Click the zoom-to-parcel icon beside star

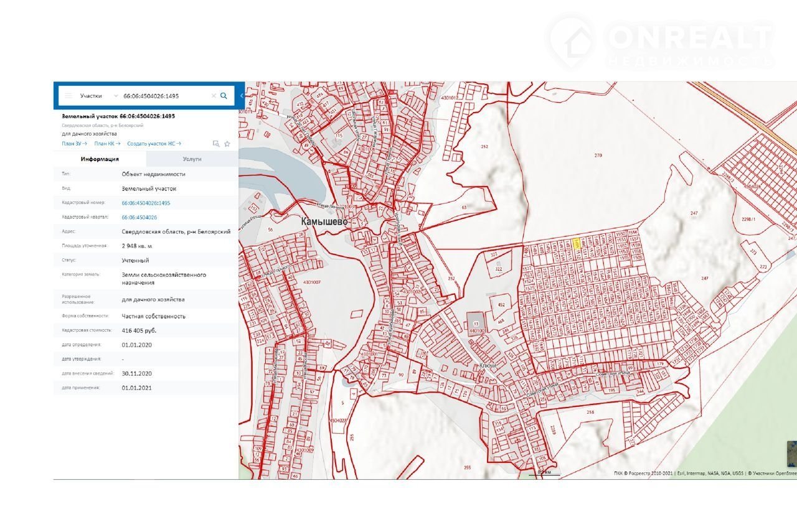pos(216,144)
